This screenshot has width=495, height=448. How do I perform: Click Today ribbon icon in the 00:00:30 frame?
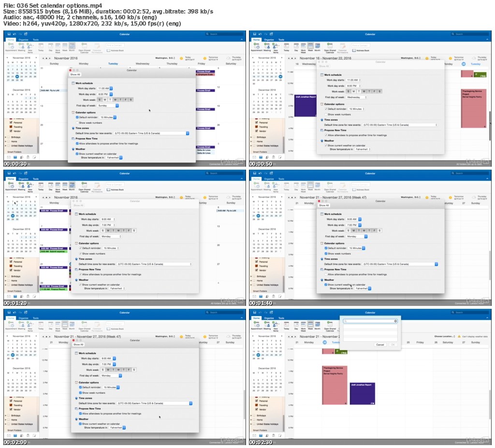click(x=41, y=46)
